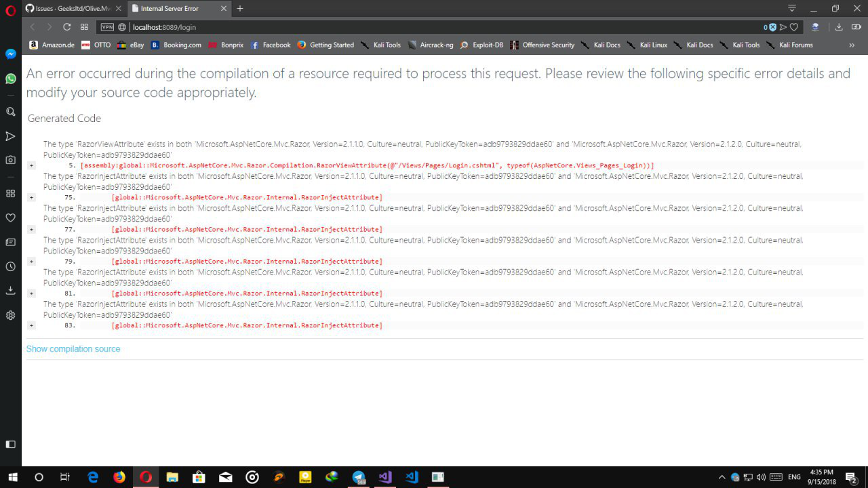Click the RazorViewAttribute error message text
The height and width of the screenshot is (488, 868).
pyautogui.click(x=422, y=150)
